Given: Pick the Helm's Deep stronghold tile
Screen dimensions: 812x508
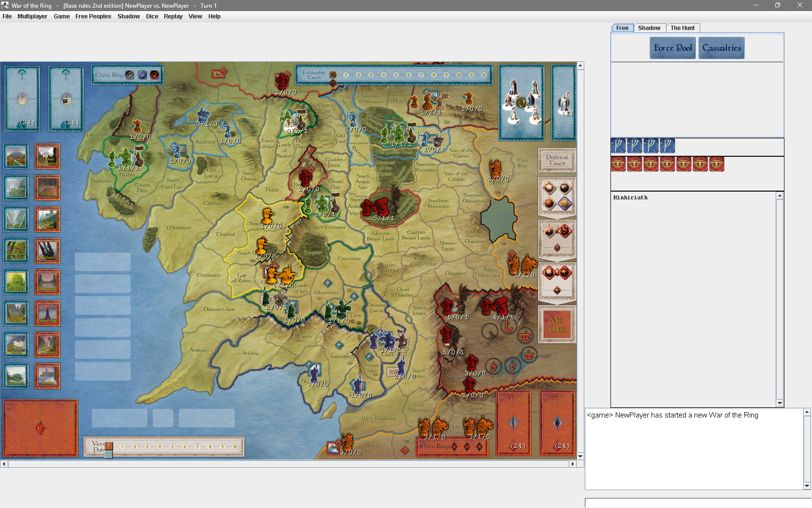Looking at the screenshot, I should (16, 313).
